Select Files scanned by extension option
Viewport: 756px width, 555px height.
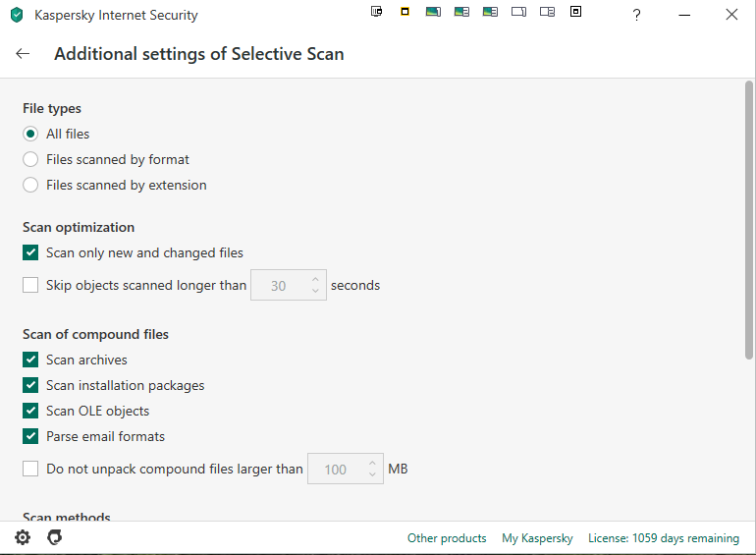[x=31, y=185]
